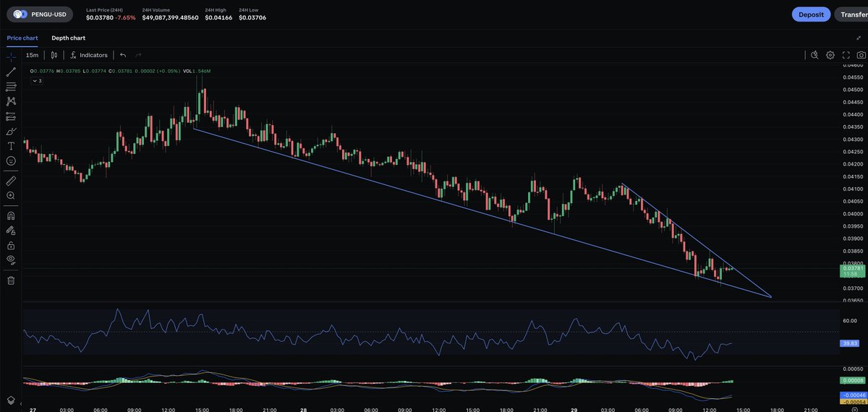Select the brush drawing tool

pos(11,131)
